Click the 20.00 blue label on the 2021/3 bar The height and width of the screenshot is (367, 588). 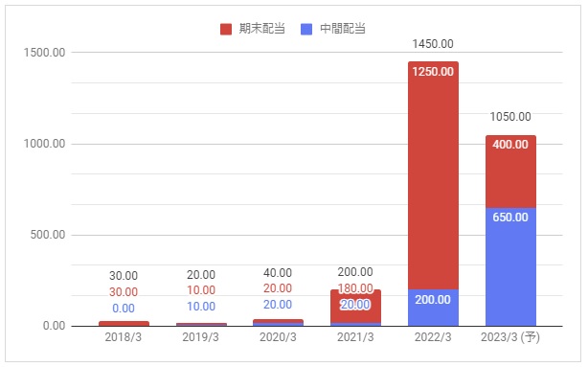coord(355,305)
